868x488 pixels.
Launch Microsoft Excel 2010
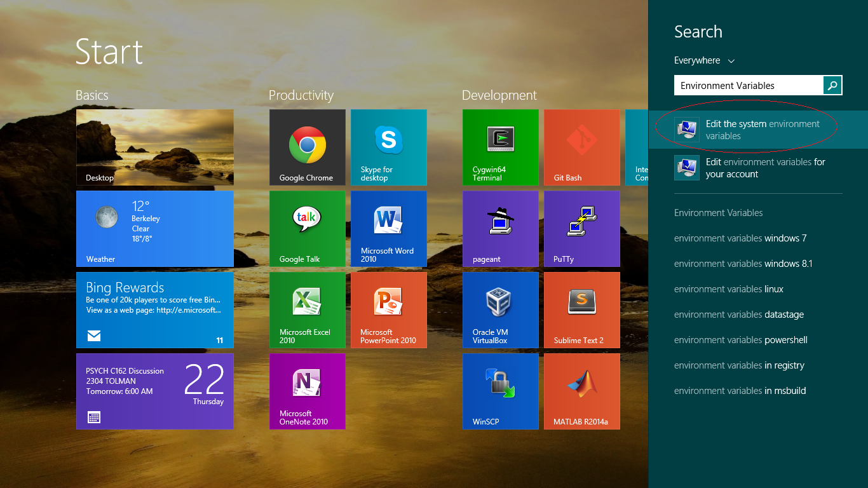pos(307,310)
